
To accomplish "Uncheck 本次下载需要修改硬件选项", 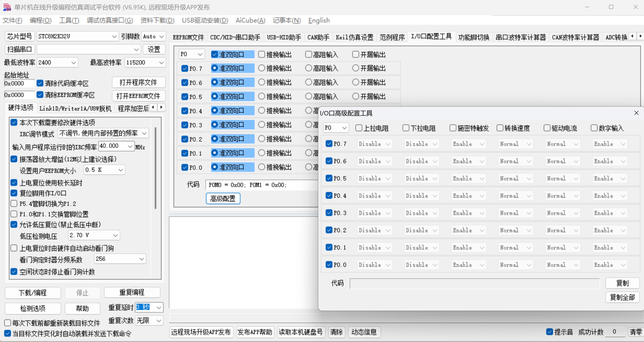I will 14,122.
